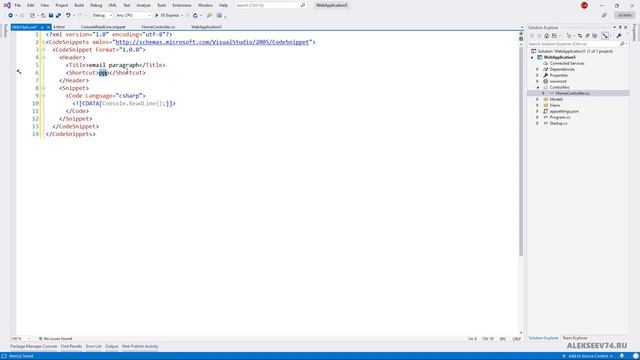This screenshot has width=640, height=360.
Task: Click the New Project toolbar icon
Action: [x=32, y=16]
